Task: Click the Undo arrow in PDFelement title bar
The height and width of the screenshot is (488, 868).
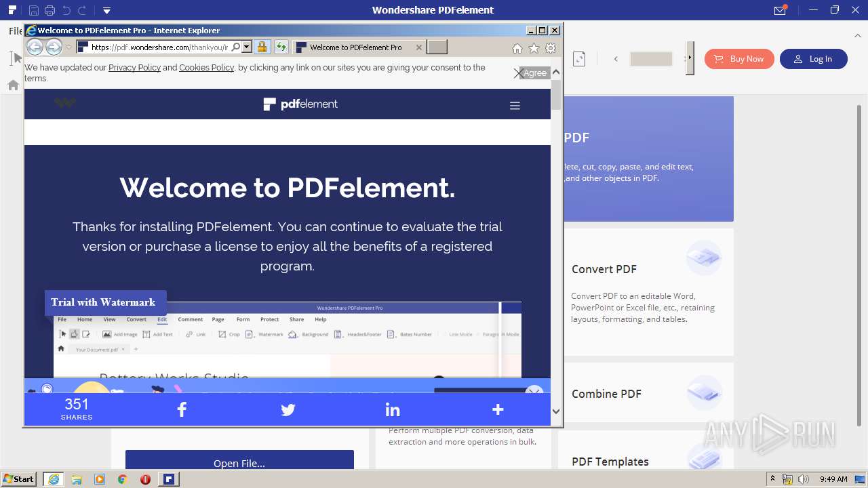Action: (66, 10)
